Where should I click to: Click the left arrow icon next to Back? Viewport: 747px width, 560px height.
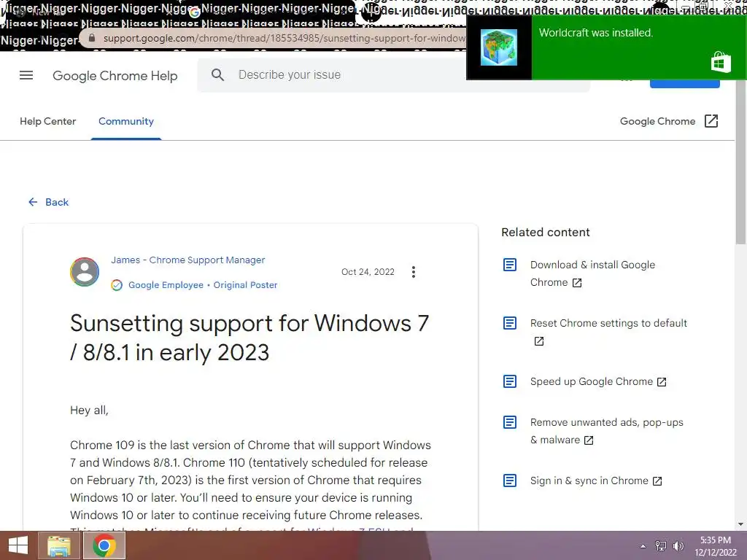[x=33, y=203]
